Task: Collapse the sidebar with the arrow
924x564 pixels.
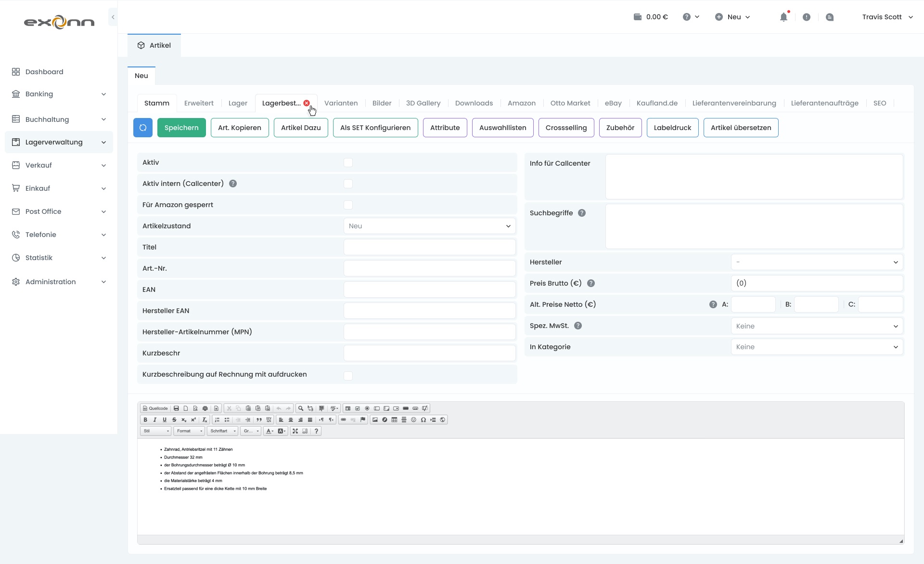Action: [113, 17]
